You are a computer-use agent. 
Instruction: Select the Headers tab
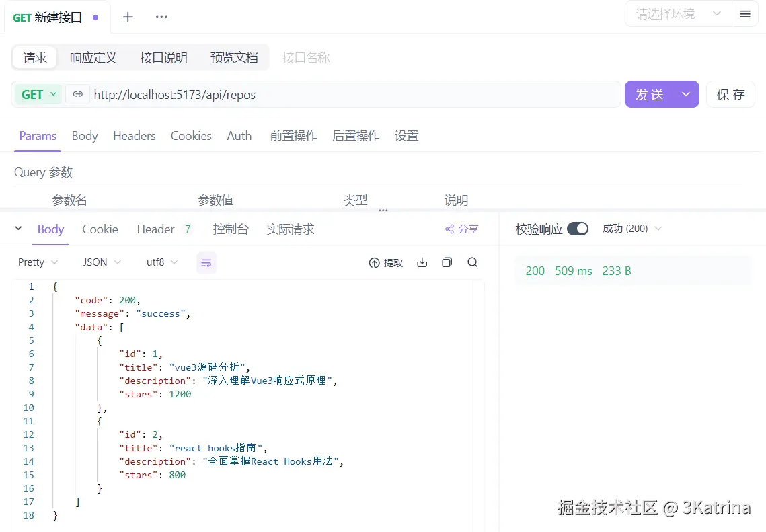tap(135, 136)
